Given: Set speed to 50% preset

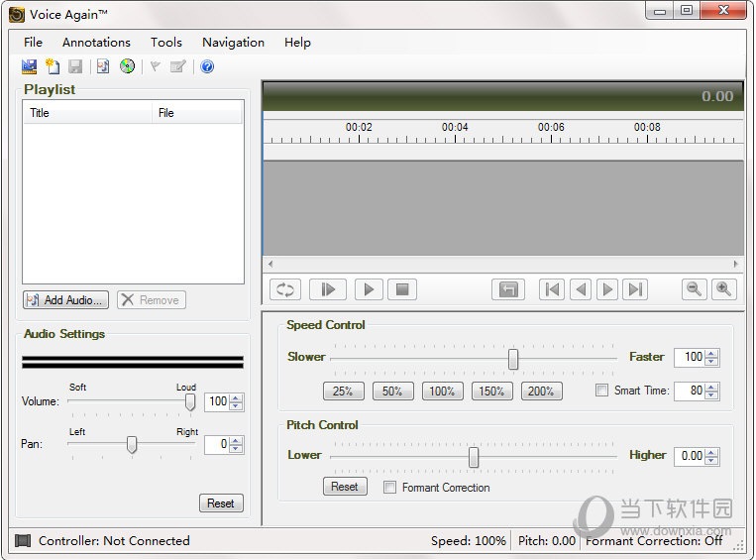Looking at the screenshot, I should tap(393, 392).
